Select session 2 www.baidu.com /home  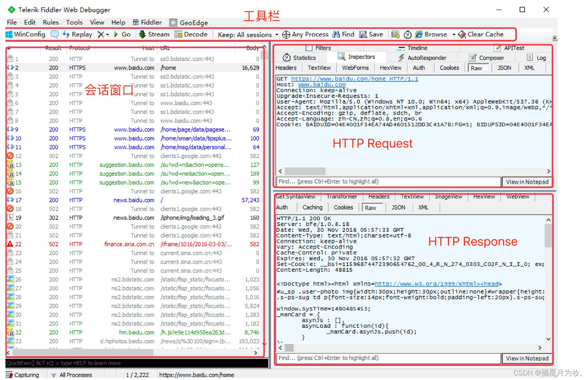pyautogui.click(x=134, y=68)
